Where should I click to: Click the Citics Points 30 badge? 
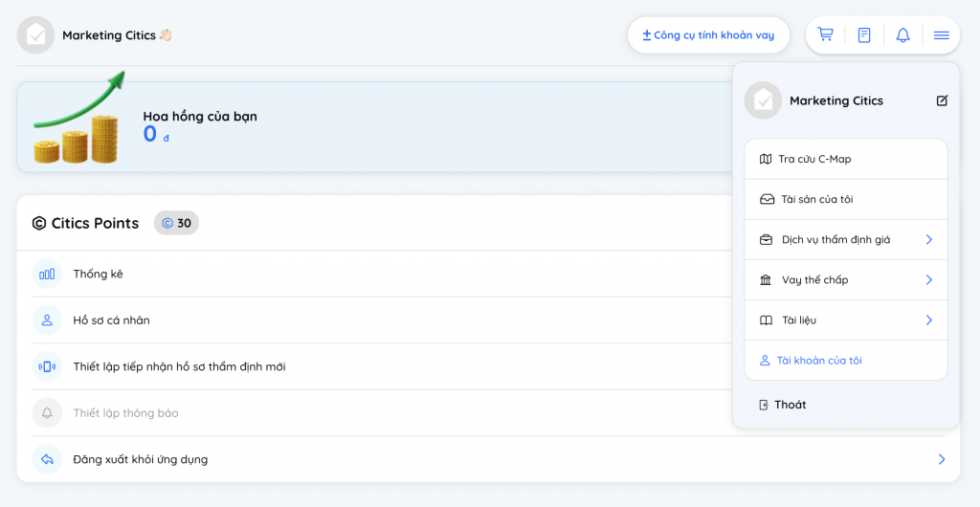176,223
